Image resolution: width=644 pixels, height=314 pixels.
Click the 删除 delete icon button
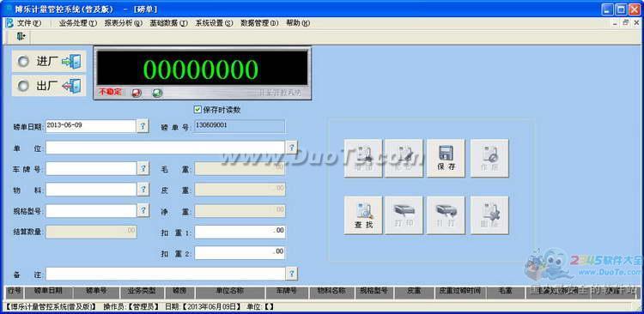tap(489, 215)
